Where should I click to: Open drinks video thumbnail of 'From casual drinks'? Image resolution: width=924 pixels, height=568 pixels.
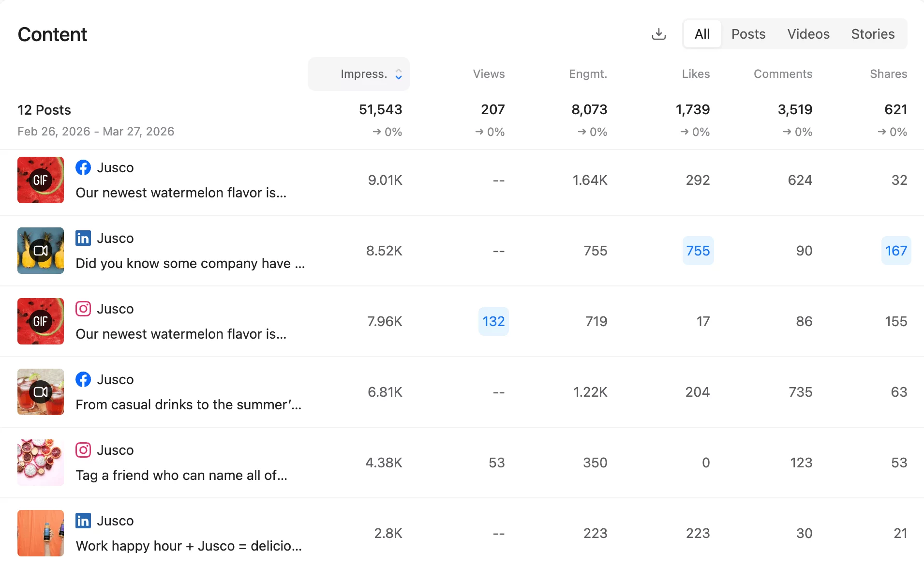[41, 392]
